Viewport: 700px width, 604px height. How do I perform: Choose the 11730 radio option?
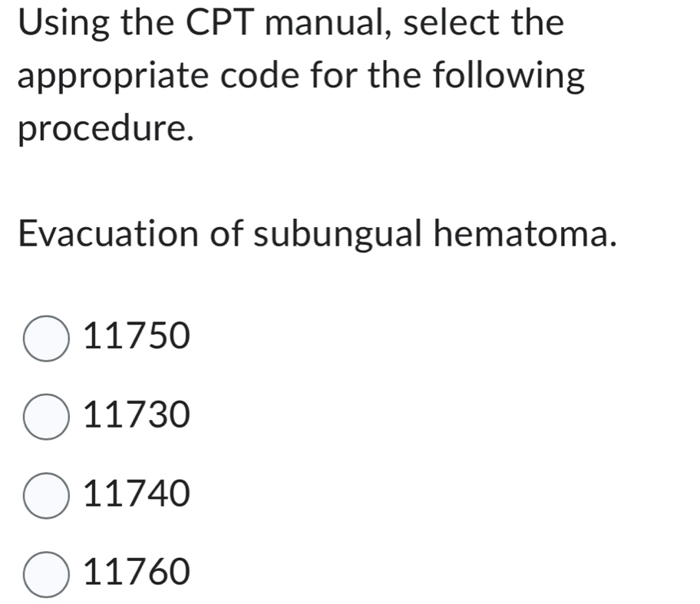(46, 417)
